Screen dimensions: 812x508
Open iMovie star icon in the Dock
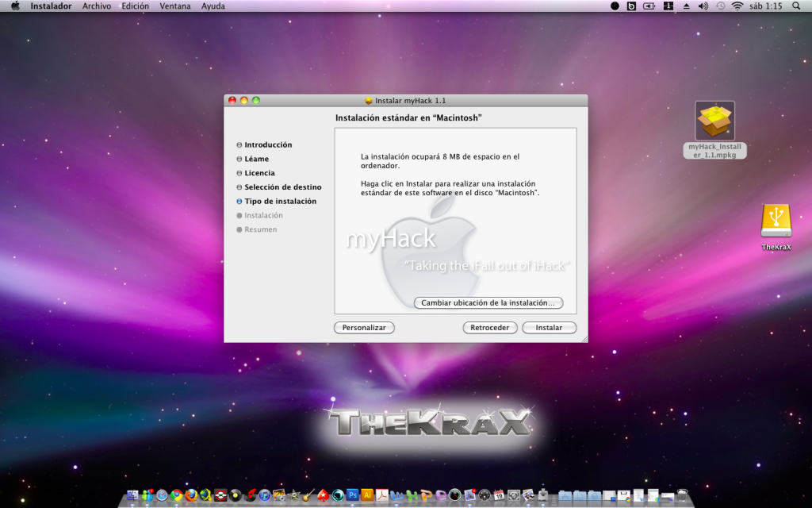293,495
